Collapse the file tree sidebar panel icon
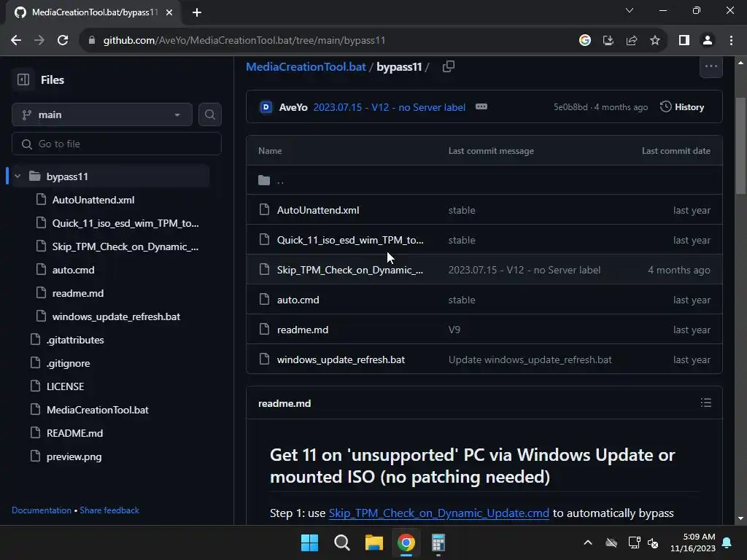 point(23,79)
